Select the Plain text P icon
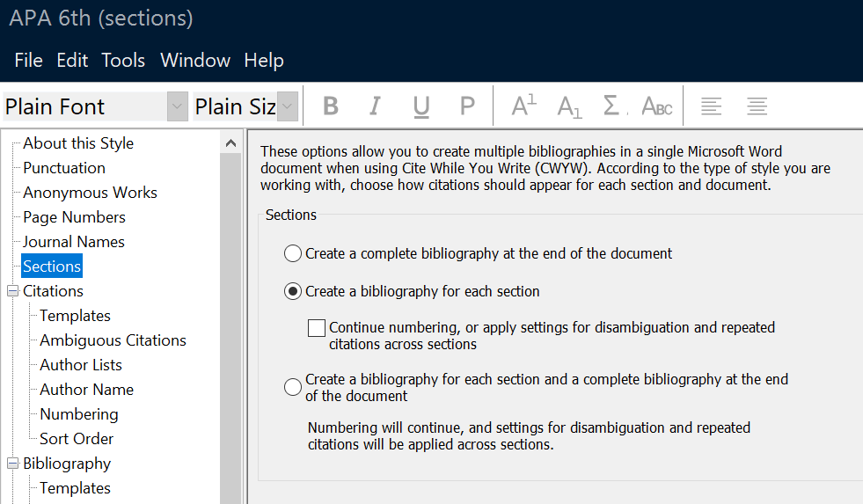This screenshot has height=504, width=863. pos(467,106)
